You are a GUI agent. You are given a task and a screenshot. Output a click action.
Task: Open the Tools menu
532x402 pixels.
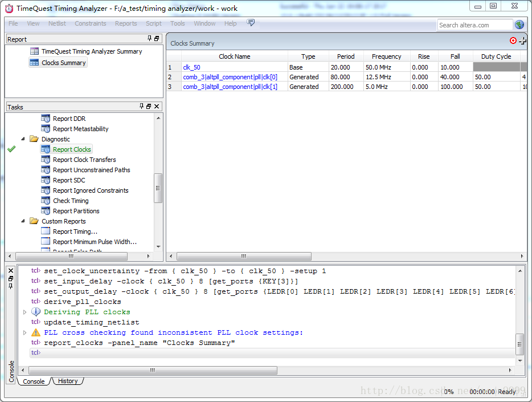tap(178, 23)
